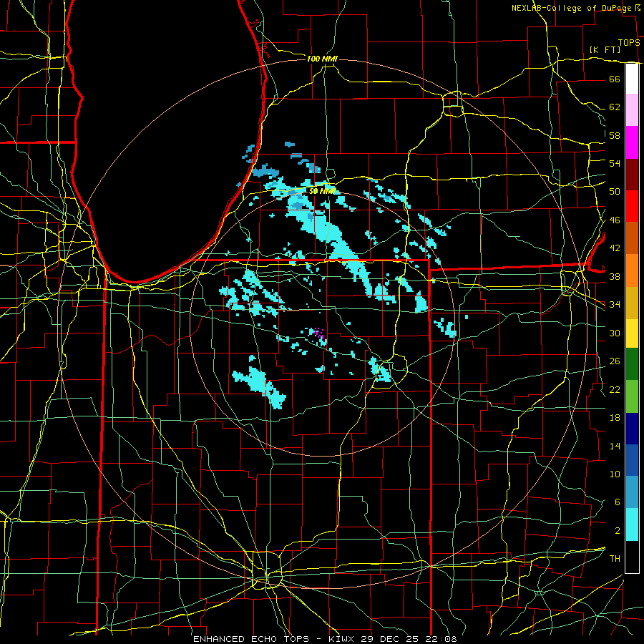Screen dimensions: 644x644
Task: Click the "TOPS" legend title
Action: 629,42
